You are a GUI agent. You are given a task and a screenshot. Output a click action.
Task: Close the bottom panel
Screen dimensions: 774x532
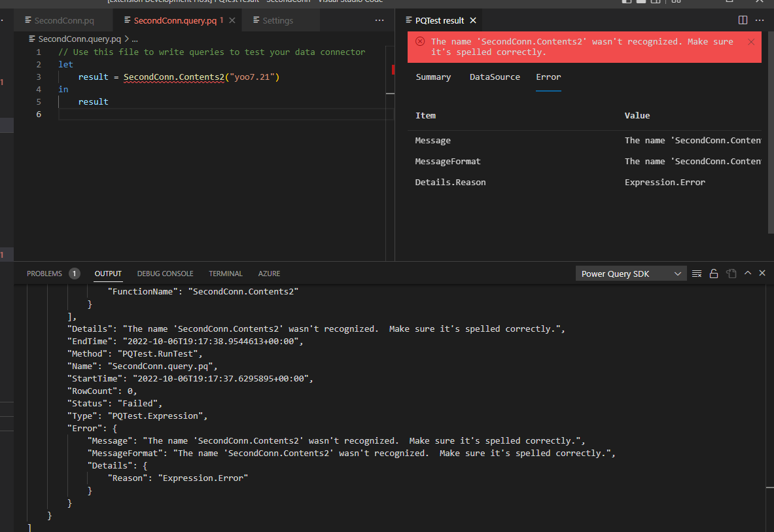[x=762, y=273]
